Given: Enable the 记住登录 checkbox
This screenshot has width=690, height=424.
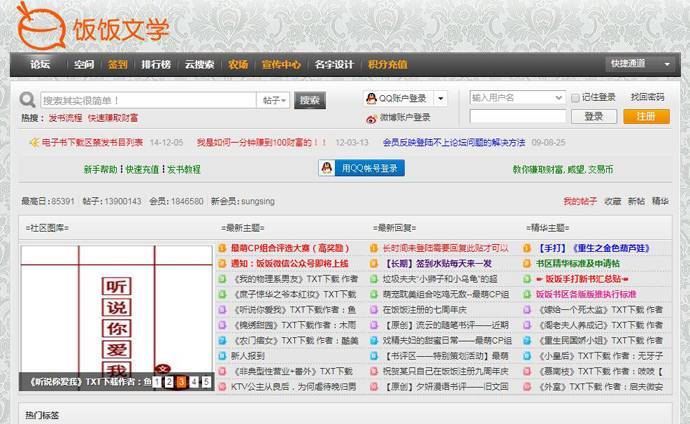Looking at the screenshot, I should pyautogui.click(x=575, y=98).
